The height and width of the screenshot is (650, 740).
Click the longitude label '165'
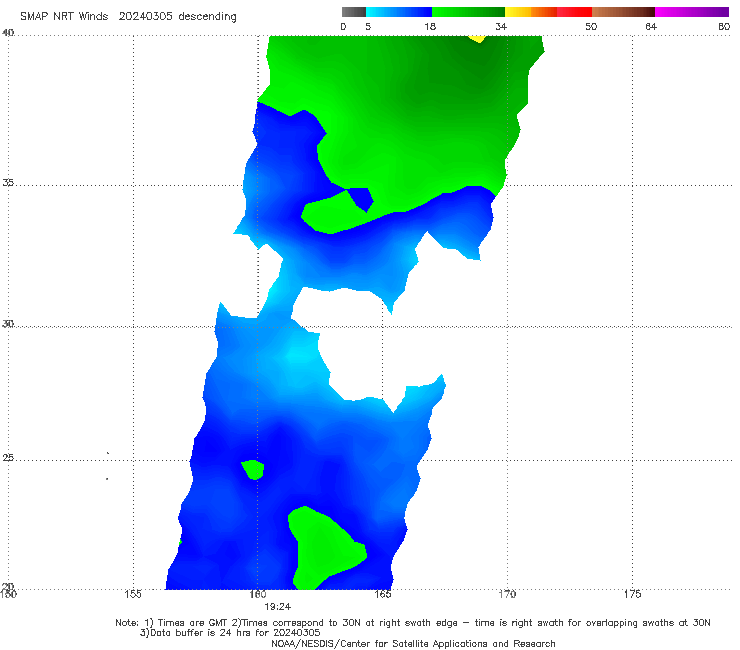pos(383,594)
